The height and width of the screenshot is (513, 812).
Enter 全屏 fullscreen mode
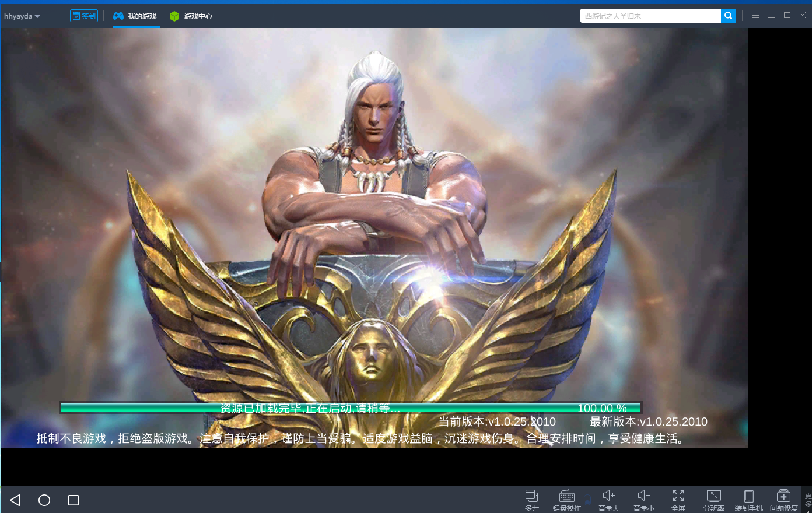(678, 500)
